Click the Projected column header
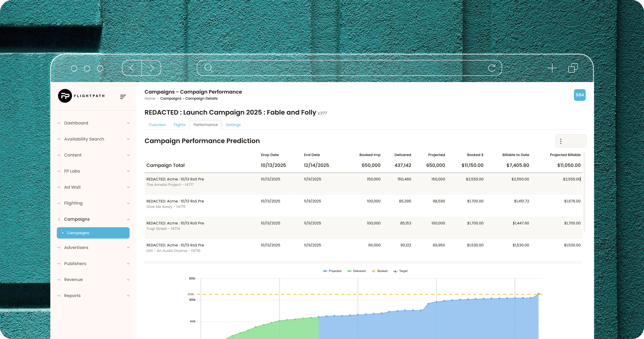 437,155
